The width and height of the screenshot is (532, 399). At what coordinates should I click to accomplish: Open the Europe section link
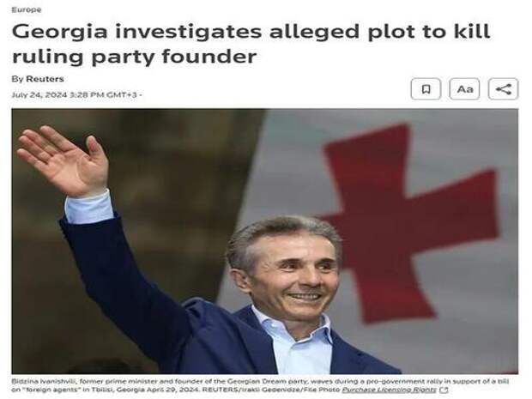(x=27, y=9)
